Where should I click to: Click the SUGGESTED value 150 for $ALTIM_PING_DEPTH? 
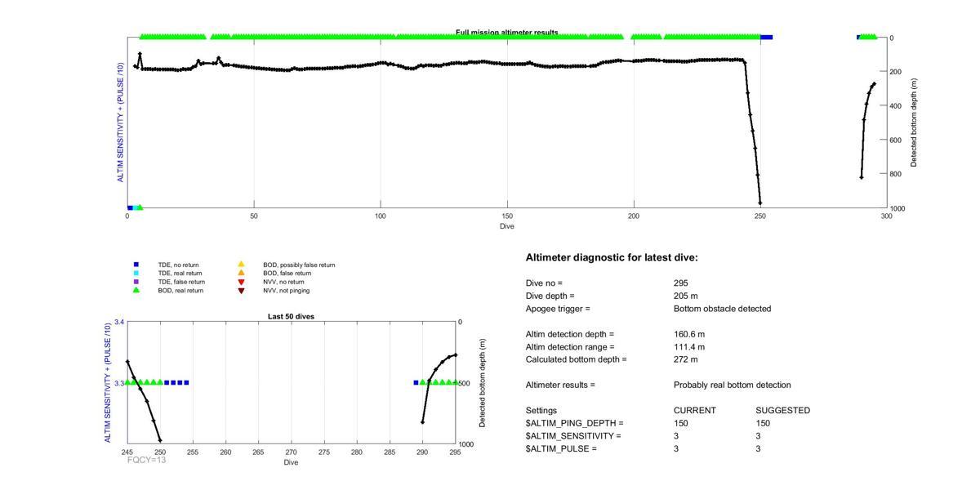point(764,423)
